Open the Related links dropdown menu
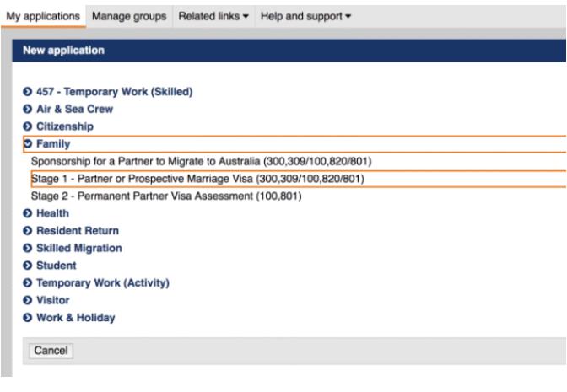This screenshot has height=392, width=567. click(x=213, y=16)
